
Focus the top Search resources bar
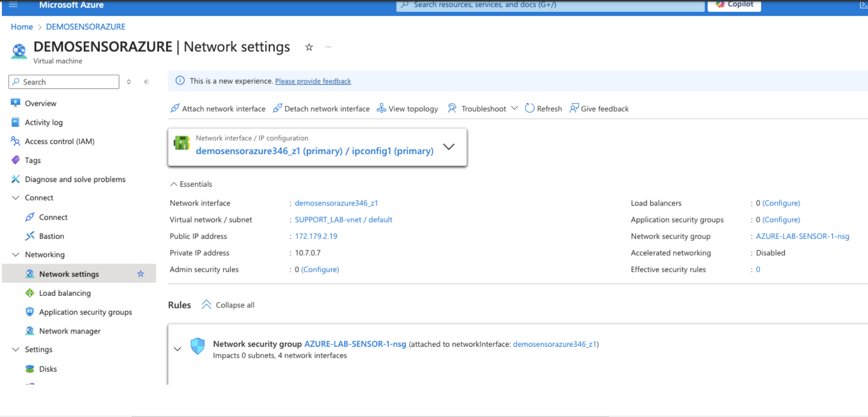click(550, 5)
